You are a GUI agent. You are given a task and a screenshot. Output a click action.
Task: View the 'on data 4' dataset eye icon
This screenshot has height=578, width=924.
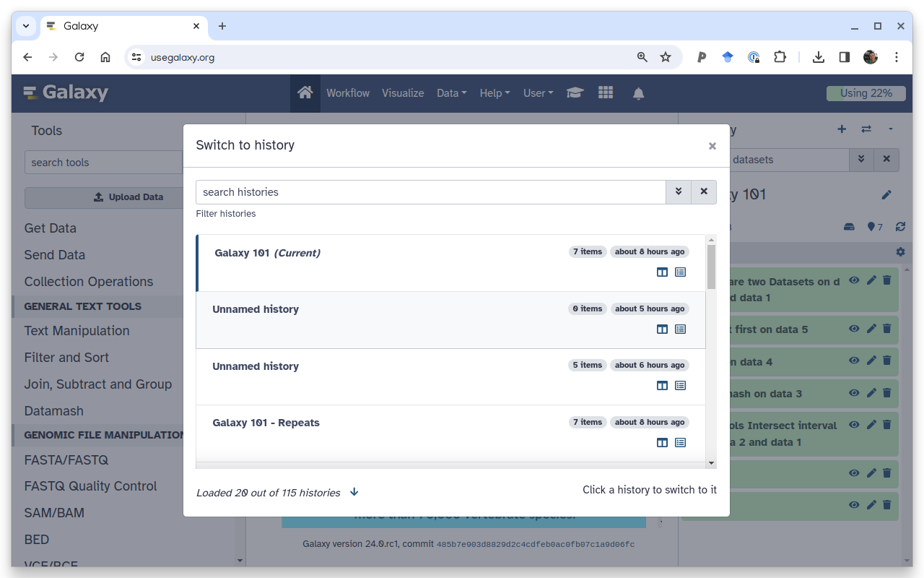(x=854, y=361)
